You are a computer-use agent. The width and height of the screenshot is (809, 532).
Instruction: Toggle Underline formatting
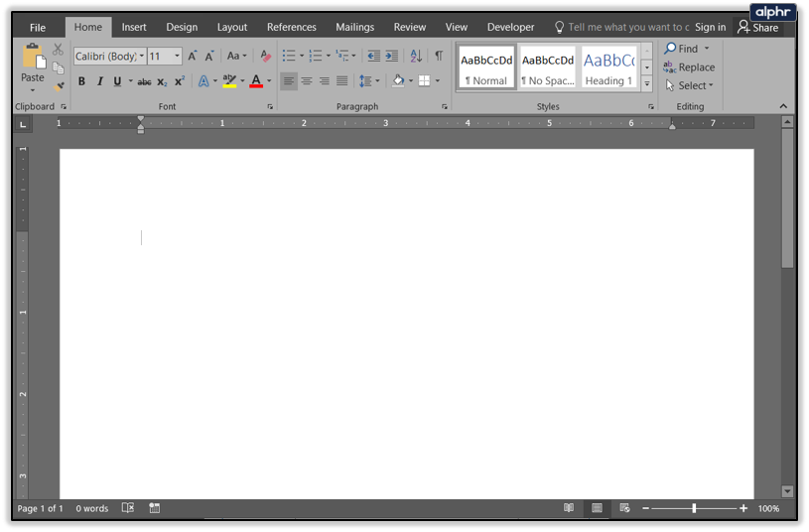tap(118, 81)
